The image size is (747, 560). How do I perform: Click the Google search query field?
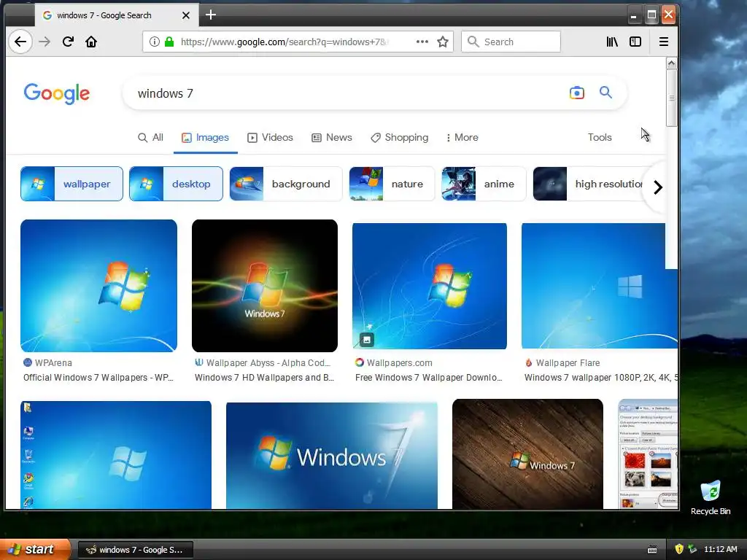(348, 93)
